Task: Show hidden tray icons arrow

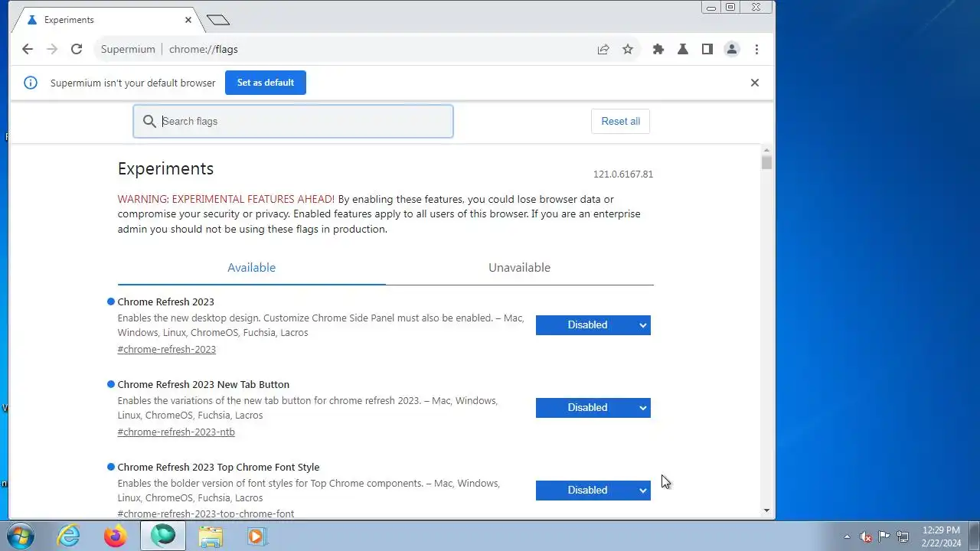Action: coord(847,536)
